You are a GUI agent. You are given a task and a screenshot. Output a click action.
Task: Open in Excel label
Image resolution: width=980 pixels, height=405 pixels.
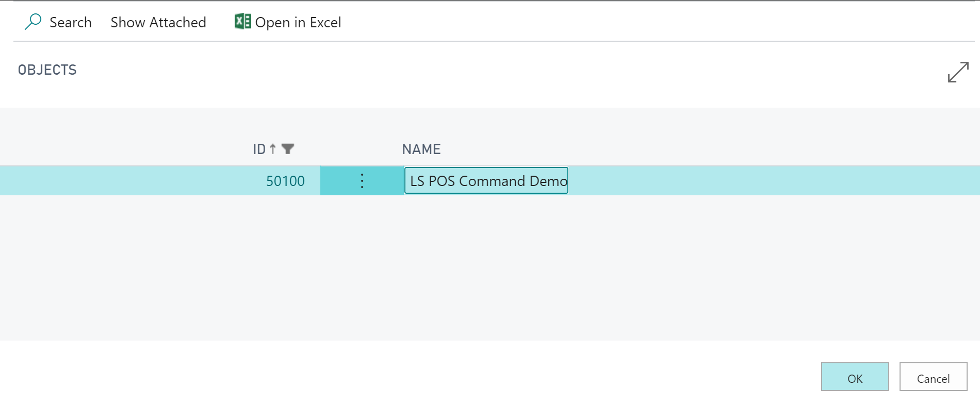point(298,23)
